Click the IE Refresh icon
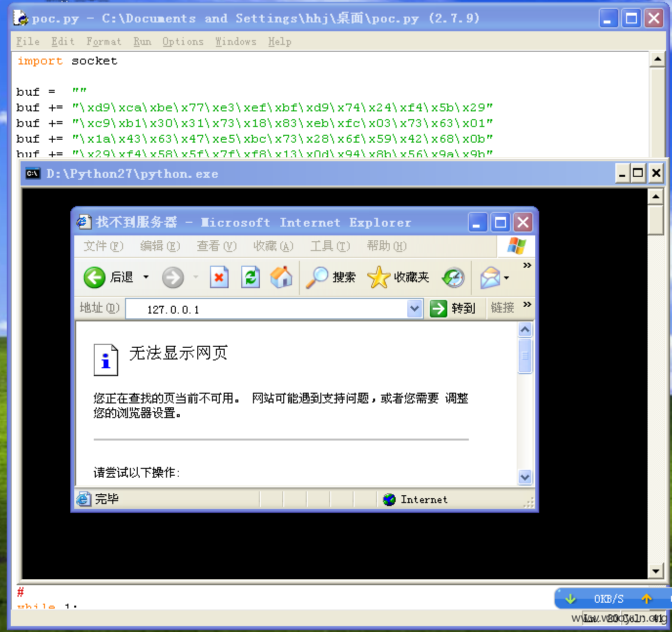 pyautogui.click(x=251, y=277)
